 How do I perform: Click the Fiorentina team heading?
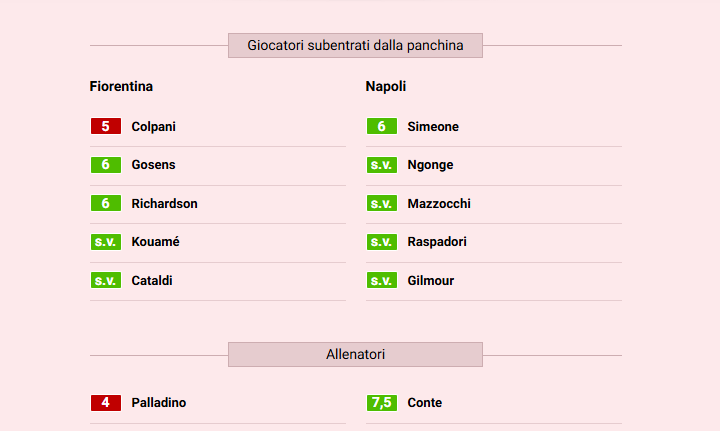[121, 86]
